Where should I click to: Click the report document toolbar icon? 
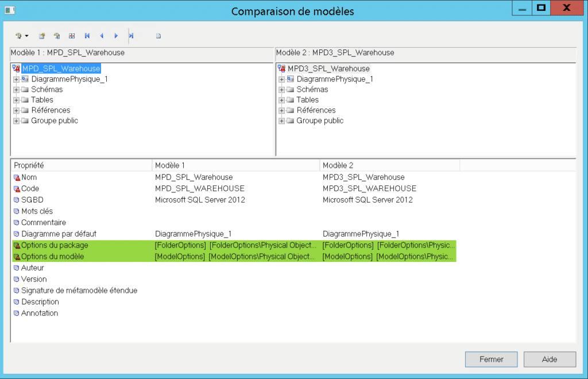click(x=158, y=36)
